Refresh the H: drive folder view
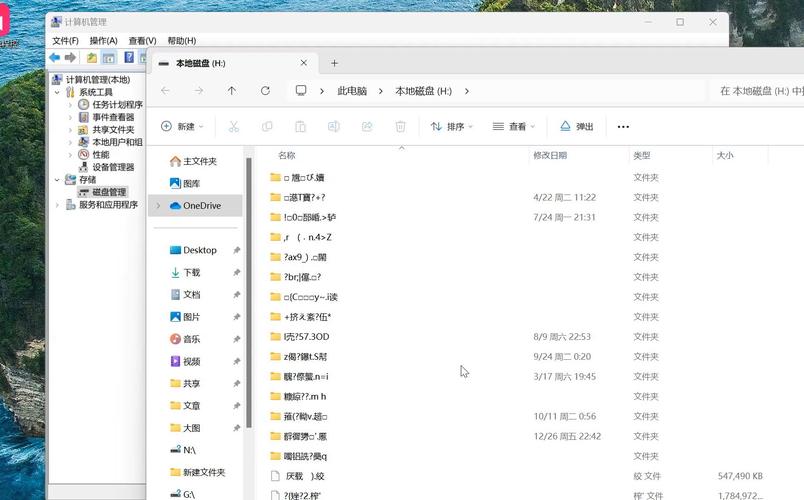 click(x=265, y=91)
